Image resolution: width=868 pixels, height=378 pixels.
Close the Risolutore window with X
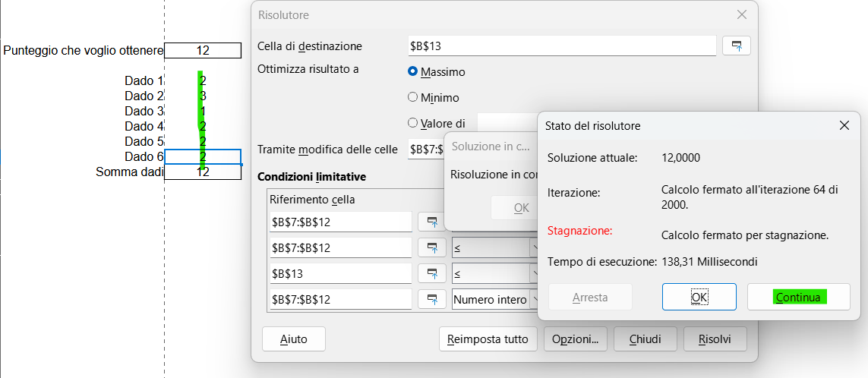pos(742,15)
